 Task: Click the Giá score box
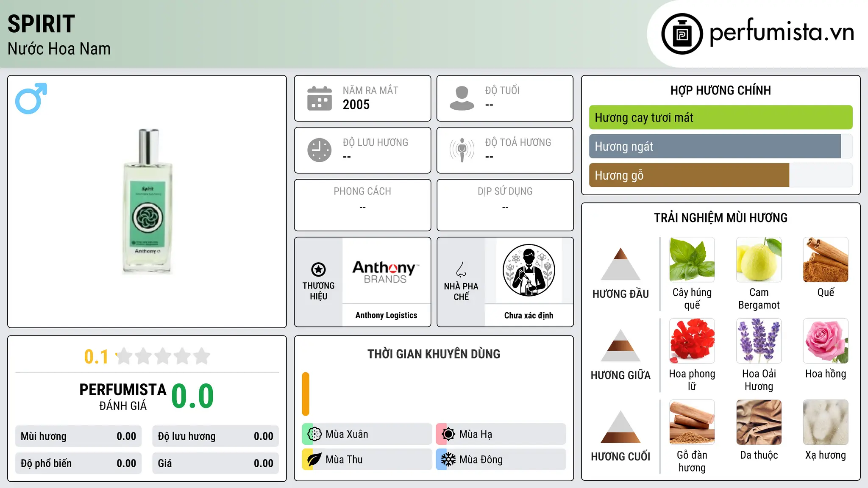(x=215, y=463)
